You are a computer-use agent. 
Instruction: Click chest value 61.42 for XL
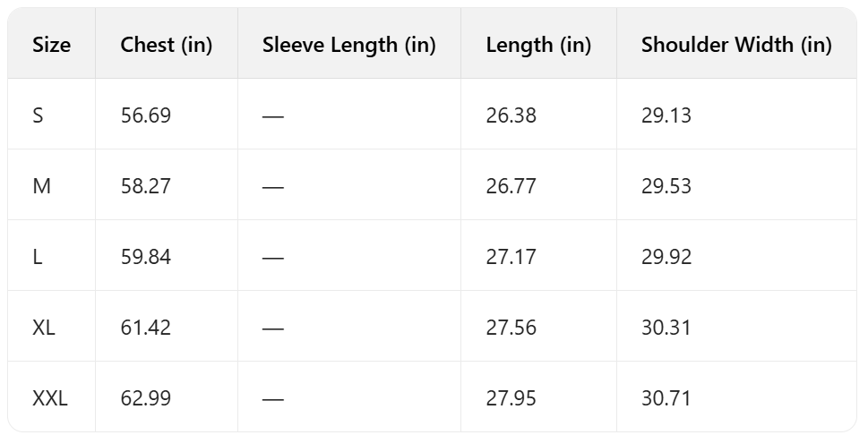145,328
